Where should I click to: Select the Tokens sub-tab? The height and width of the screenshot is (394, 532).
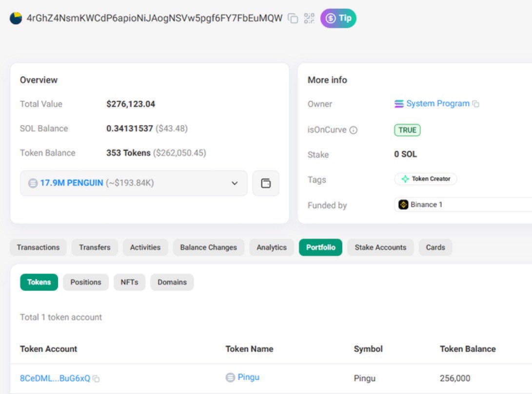tap(39, 282)
